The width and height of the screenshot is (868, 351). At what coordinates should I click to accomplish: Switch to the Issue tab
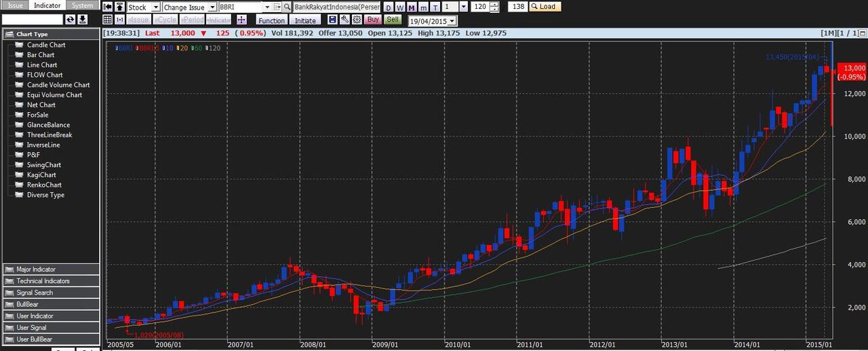click(x=16, y=5)
